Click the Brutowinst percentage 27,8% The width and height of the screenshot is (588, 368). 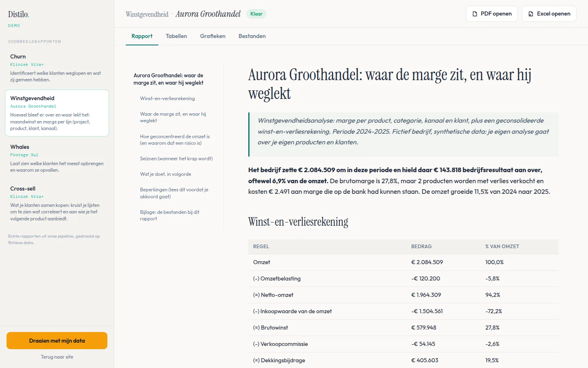492,328
